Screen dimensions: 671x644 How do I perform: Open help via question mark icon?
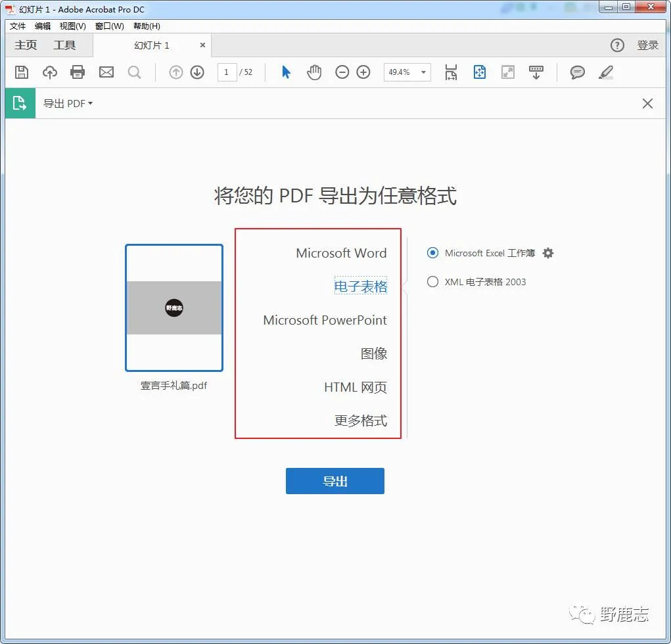(x=617, y=45)
